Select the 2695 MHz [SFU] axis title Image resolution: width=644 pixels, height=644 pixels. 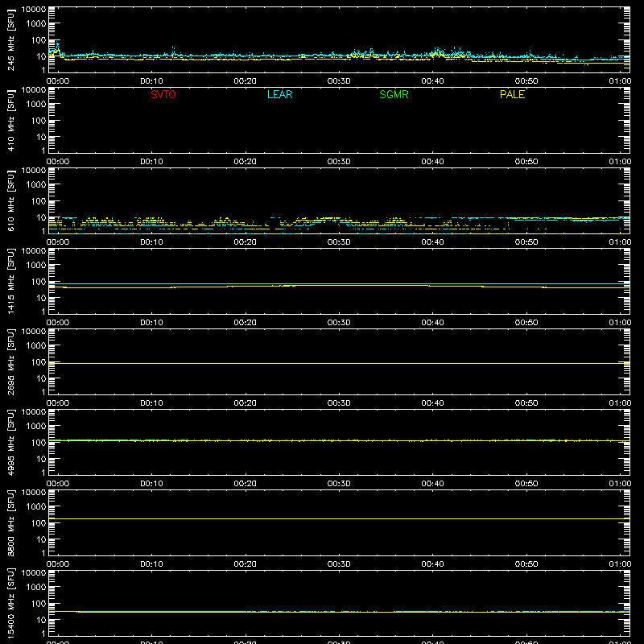(x=10, y=361)
